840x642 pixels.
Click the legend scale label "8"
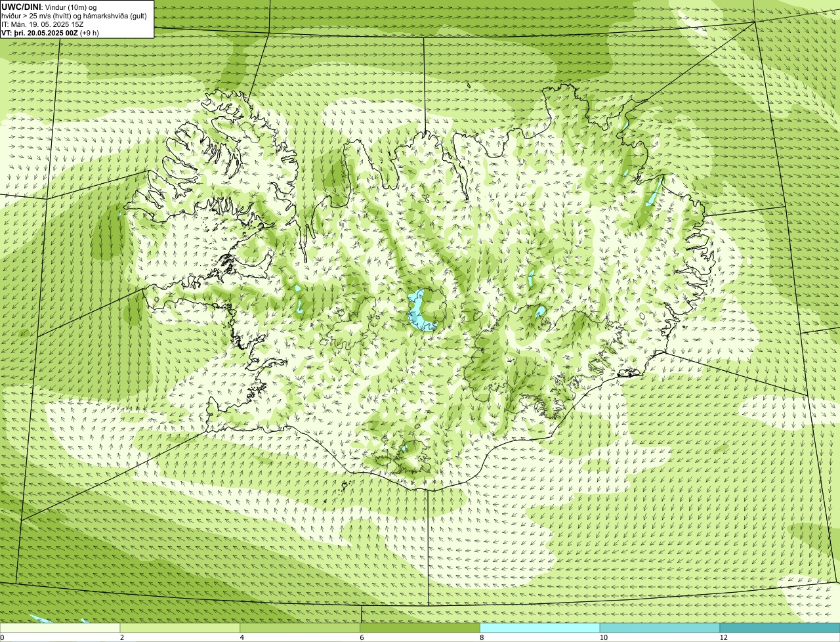482,637
